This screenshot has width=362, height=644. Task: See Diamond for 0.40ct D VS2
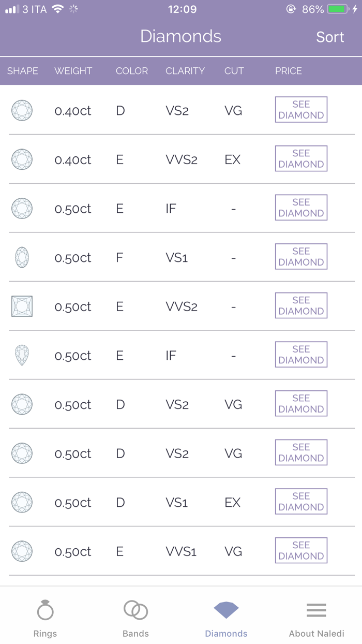click(301, 110)
